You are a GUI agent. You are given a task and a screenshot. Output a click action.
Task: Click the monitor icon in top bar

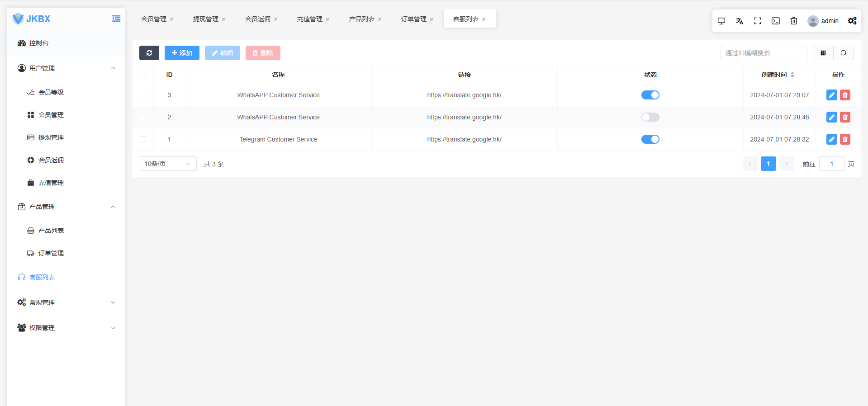pos(721,21)
